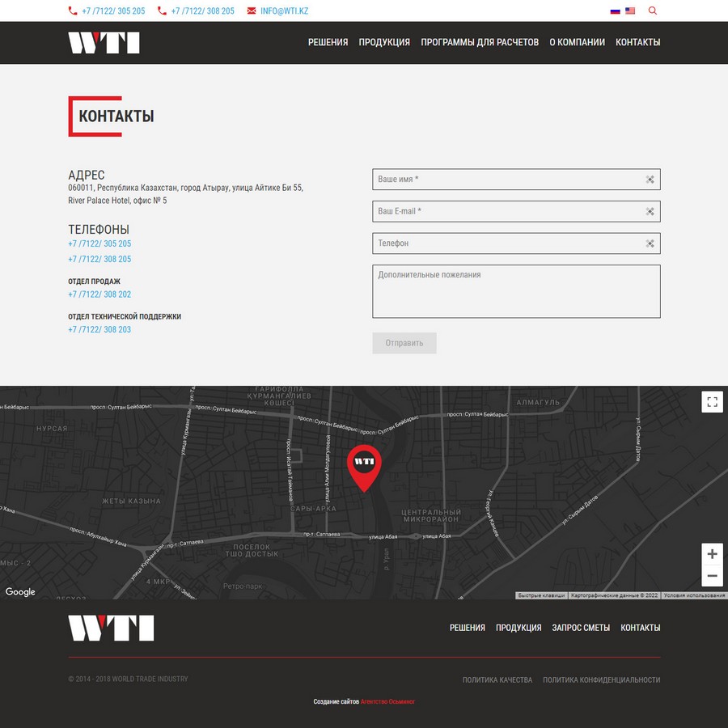Zoom in on the map

712,554
